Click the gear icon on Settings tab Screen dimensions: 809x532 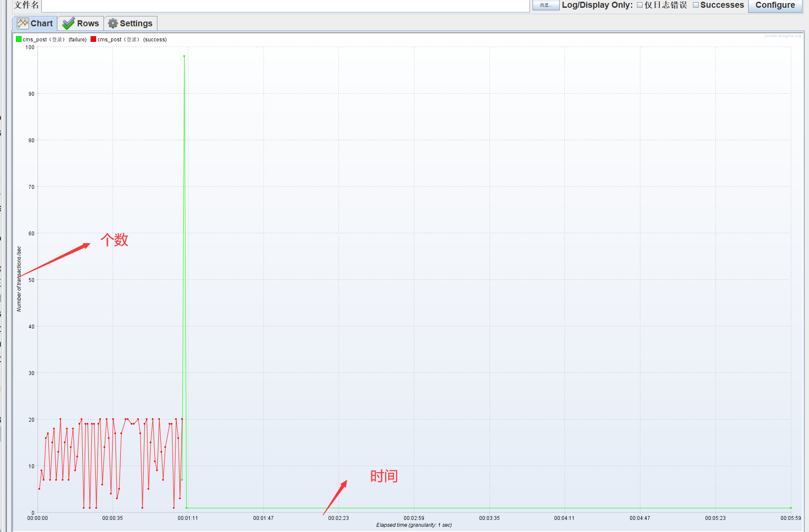[113, 23]
